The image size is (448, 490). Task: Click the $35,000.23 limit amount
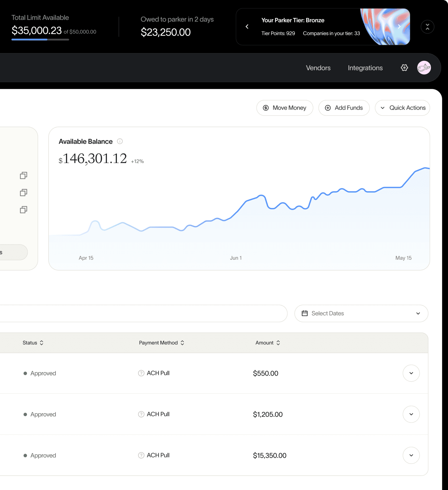(37, 30)
